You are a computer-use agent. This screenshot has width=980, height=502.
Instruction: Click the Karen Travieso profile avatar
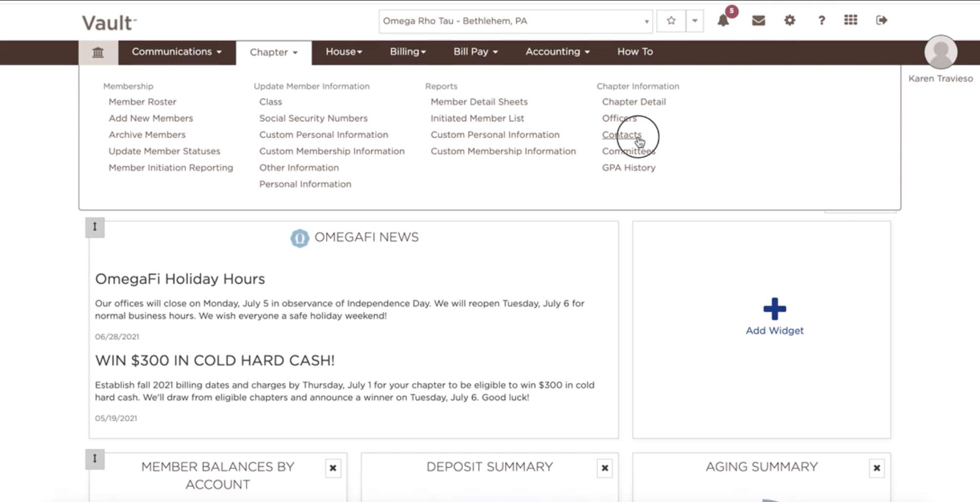click(x=940, y=52)
